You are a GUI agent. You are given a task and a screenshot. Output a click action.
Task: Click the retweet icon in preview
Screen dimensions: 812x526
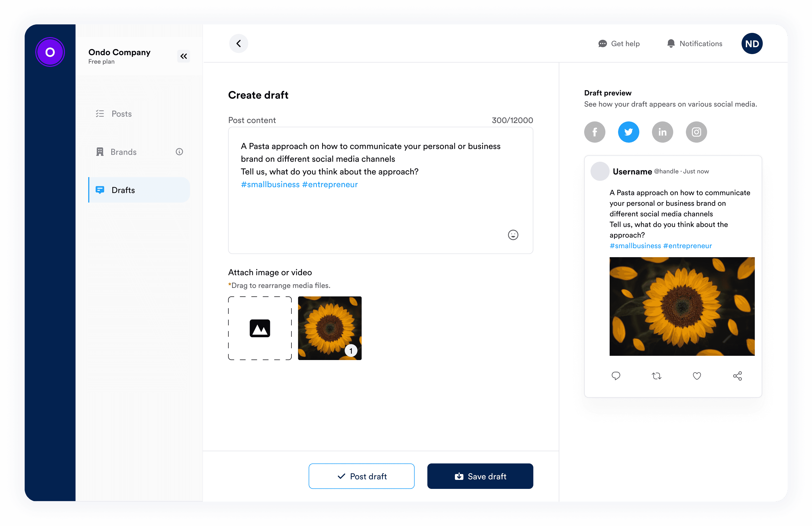(x=656, y=376)
